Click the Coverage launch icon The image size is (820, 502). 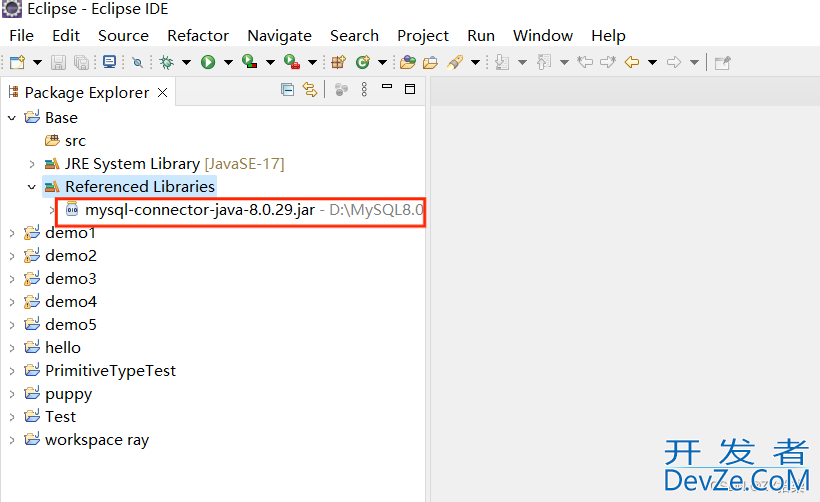click(249, 62)
